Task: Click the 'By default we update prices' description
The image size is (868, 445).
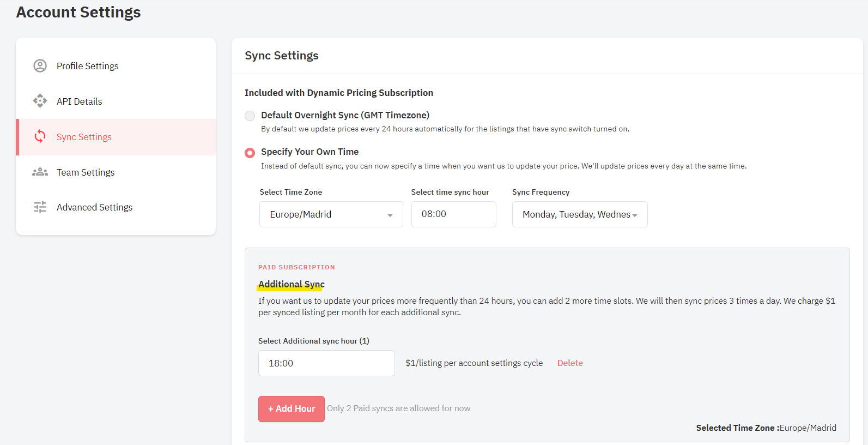Action: [x=445, y=129]
